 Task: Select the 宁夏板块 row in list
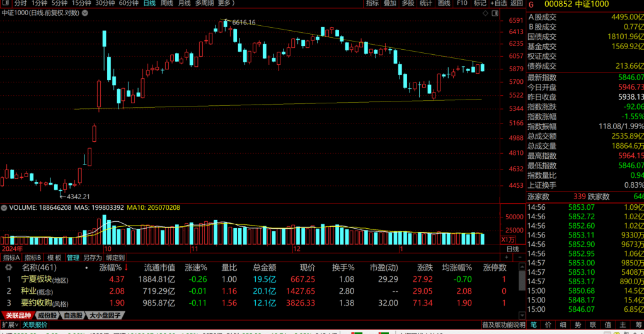pyautogui.click(x=37, y=279)
